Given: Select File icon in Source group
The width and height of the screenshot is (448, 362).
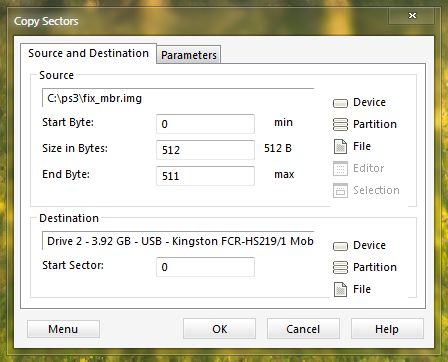Looking at the screenshot, I should 340,147.
